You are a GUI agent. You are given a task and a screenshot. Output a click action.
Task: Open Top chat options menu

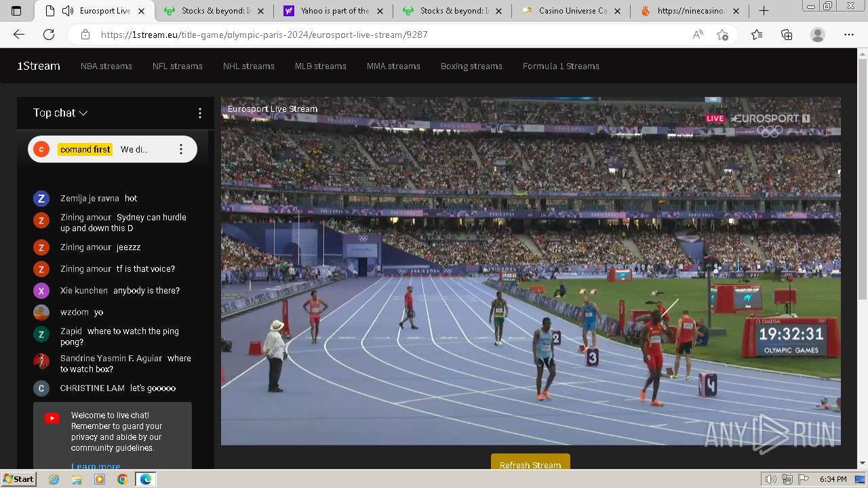199,113
